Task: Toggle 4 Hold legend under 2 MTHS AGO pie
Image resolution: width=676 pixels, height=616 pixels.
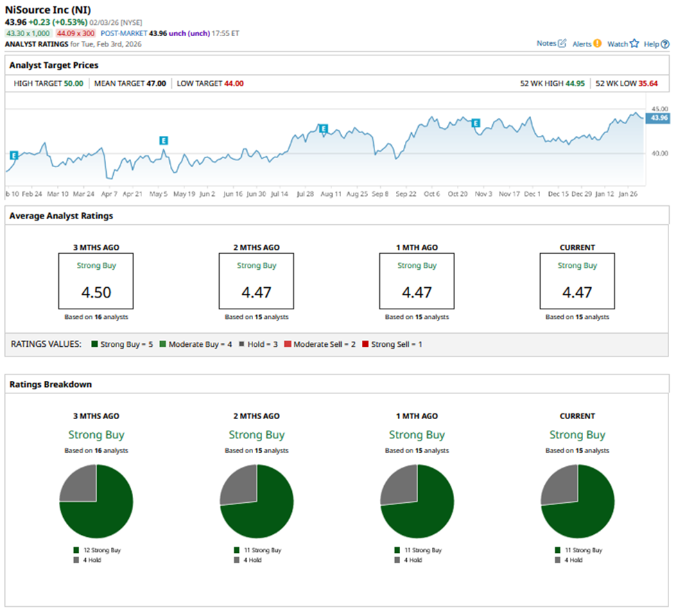Action: pyautogui.click(x=252, y=559)
